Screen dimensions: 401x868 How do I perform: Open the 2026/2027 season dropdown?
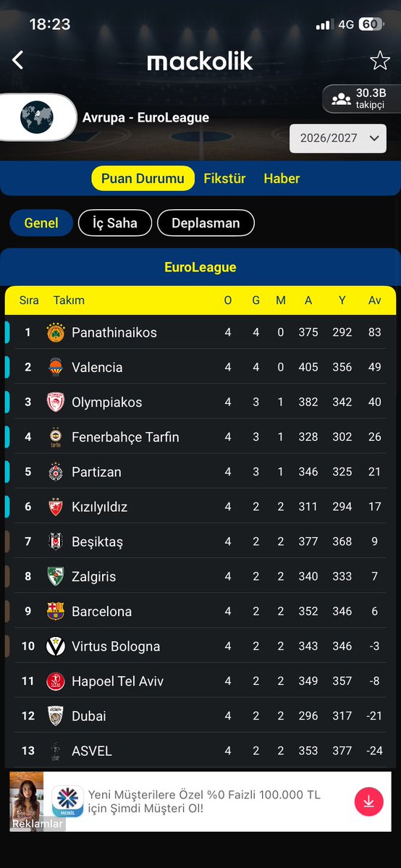[338, 138]
